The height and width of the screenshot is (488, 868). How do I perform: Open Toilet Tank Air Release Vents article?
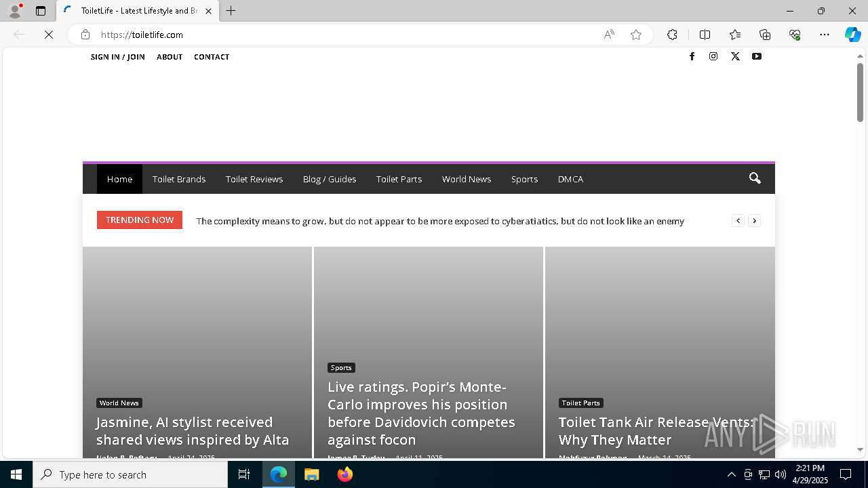[x=656, y=431]
